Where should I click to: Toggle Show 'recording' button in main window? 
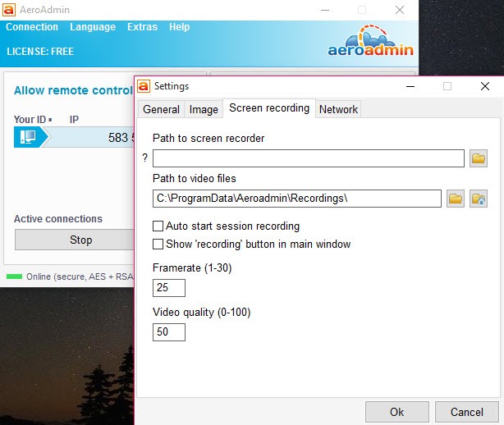pos(158,244)
